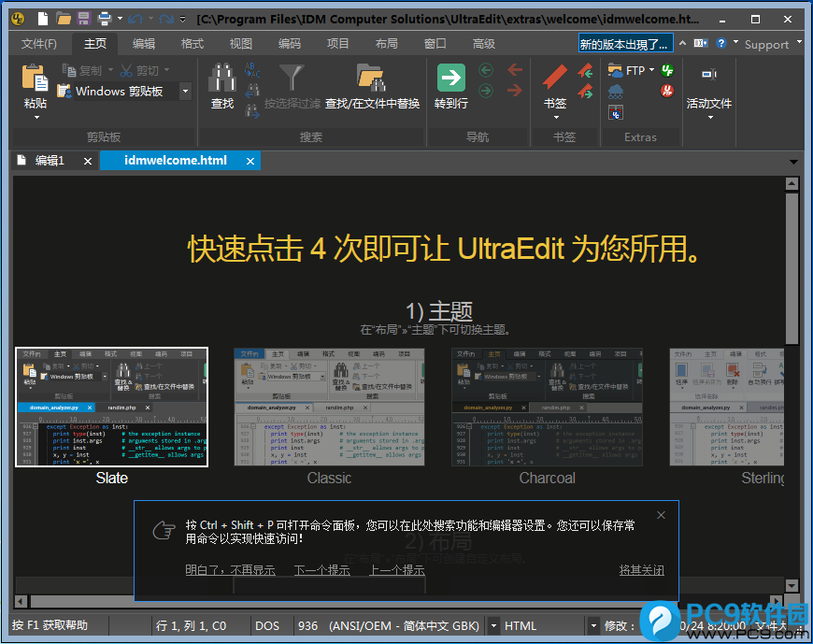This screenshot has height=644, width=813.
Task: Switch to the 编辑 ribbon tab
Action: 144,44
